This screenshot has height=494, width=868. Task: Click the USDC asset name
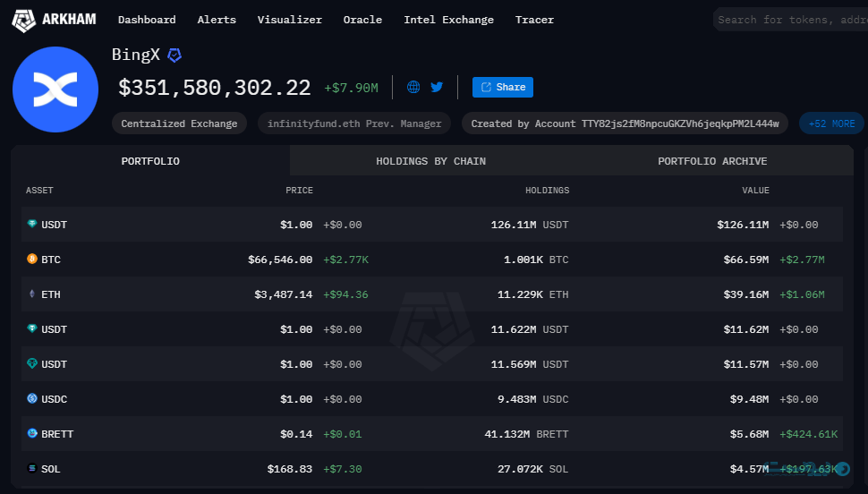[55, 399]
